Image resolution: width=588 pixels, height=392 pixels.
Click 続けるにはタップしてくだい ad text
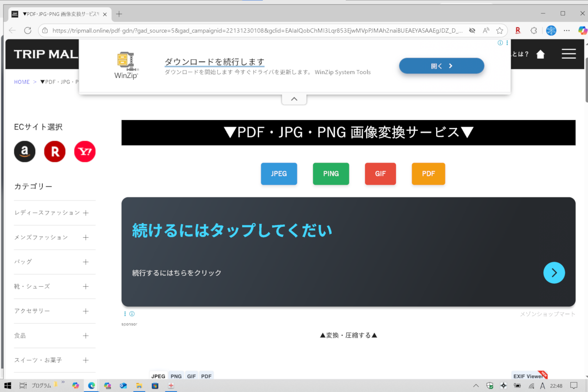point(232,230)
